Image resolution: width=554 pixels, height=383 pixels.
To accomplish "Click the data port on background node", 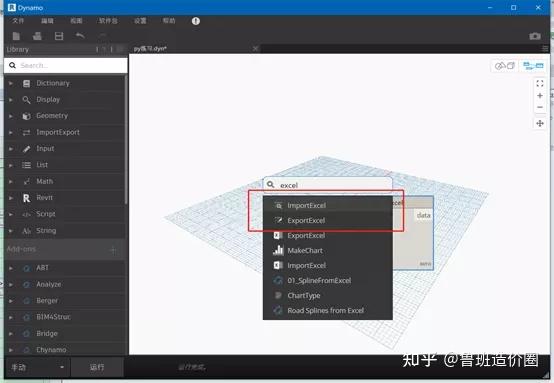I will (x=423, y=215).
